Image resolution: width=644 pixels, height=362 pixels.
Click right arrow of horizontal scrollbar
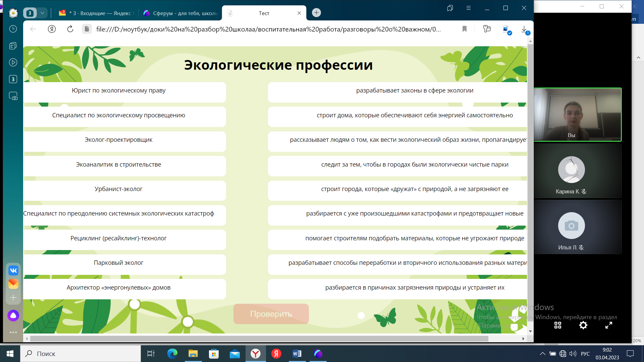coord(523,339)
